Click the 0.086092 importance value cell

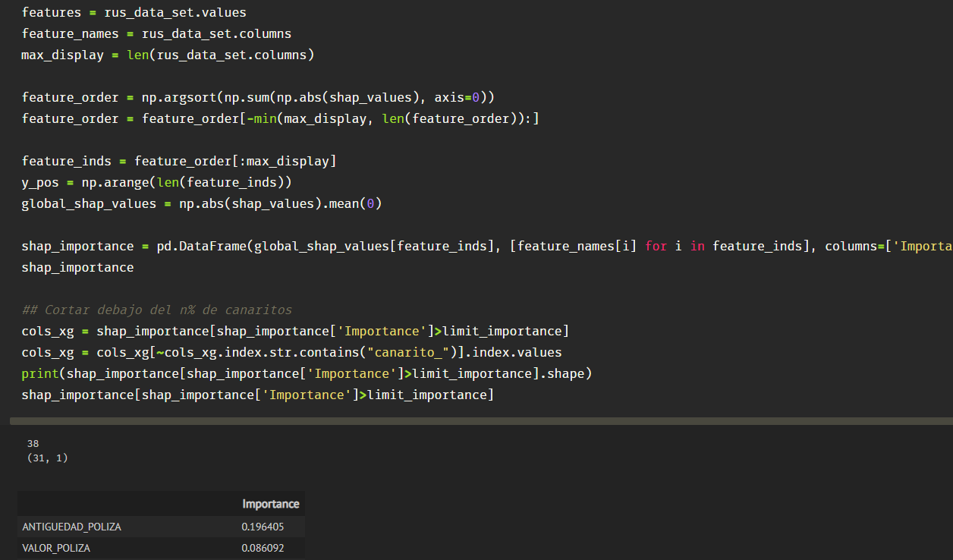tap(263, 548)
